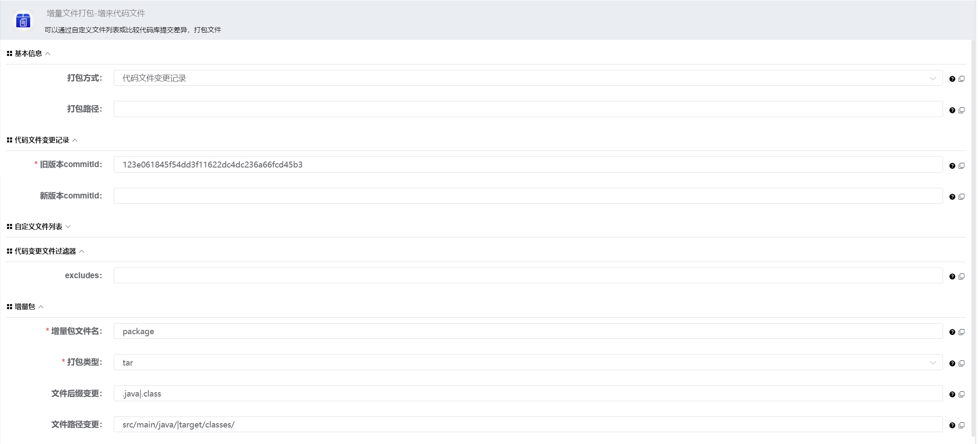This screenshot has width=980, height=444.
Task: Click help icon beside 增量包文件名
Action: [x=953, y=332]
